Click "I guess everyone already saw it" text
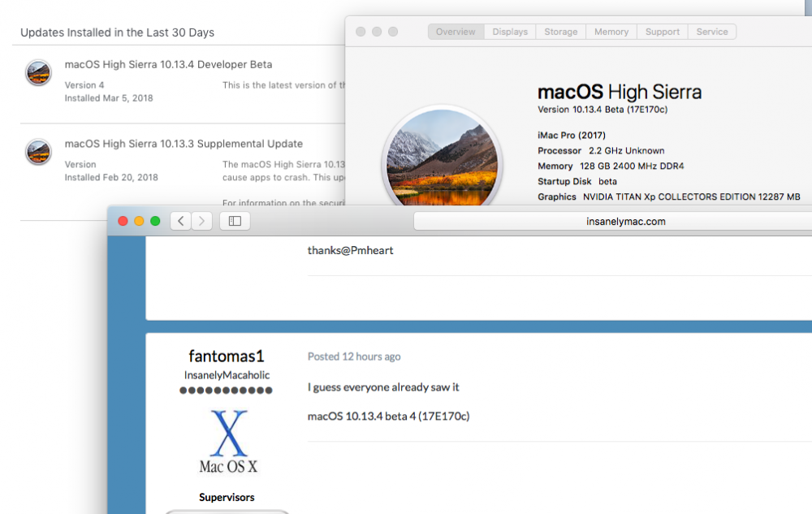 (383, 387)
